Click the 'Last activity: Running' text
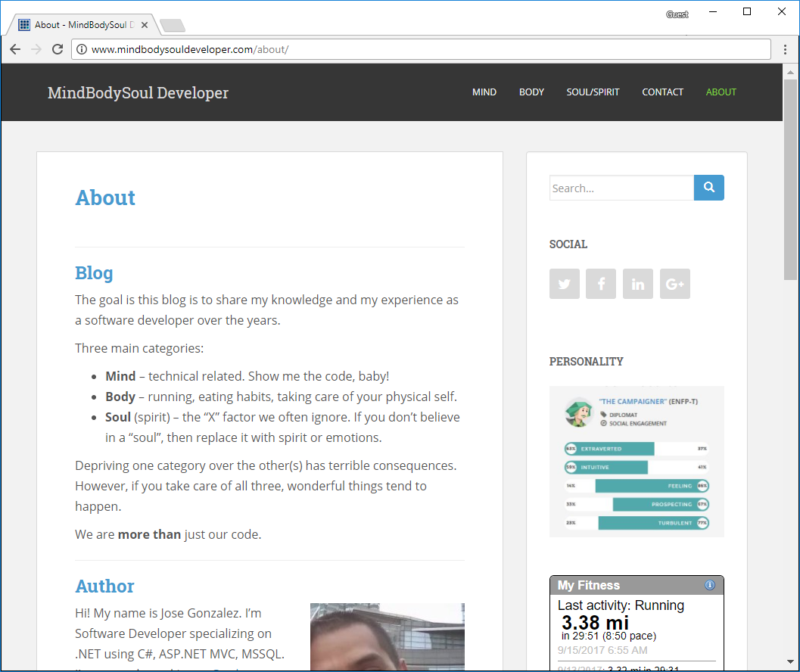800x672 pixels. click(x=621, y=605)
